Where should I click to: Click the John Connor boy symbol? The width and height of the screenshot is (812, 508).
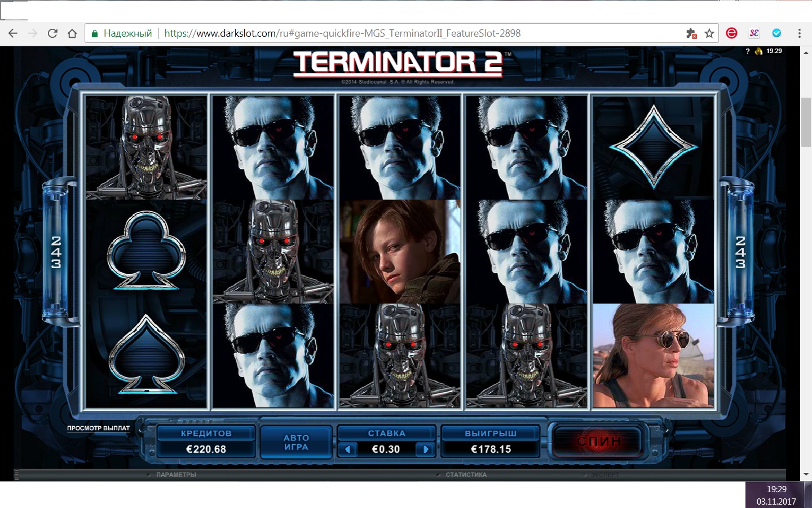coord(400,252)
